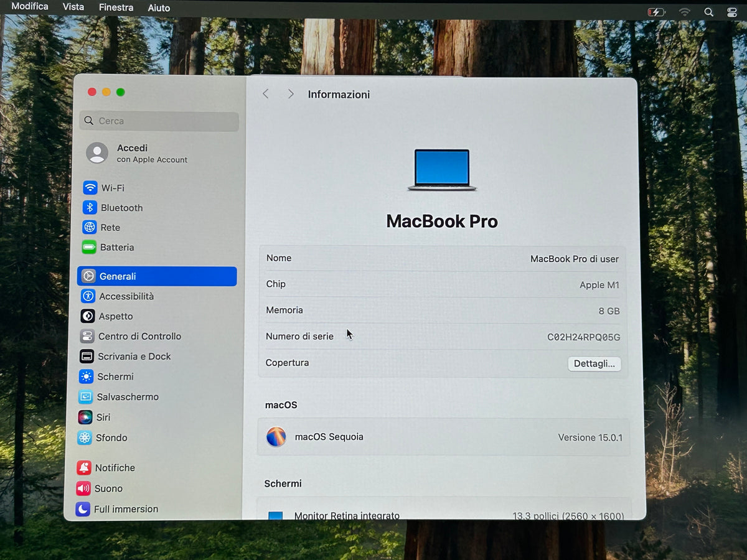
Task: Open the Finestra menu
Action: tap(116, 7)
